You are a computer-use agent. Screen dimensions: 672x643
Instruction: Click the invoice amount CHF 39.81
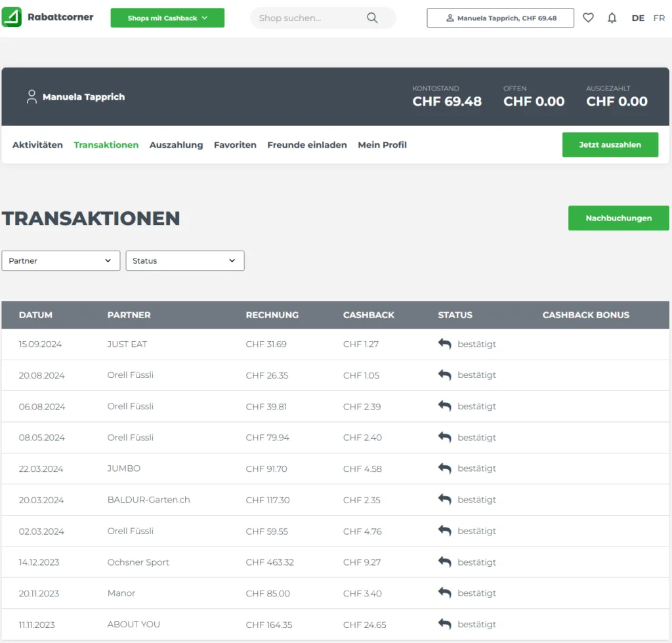[266, 407]
